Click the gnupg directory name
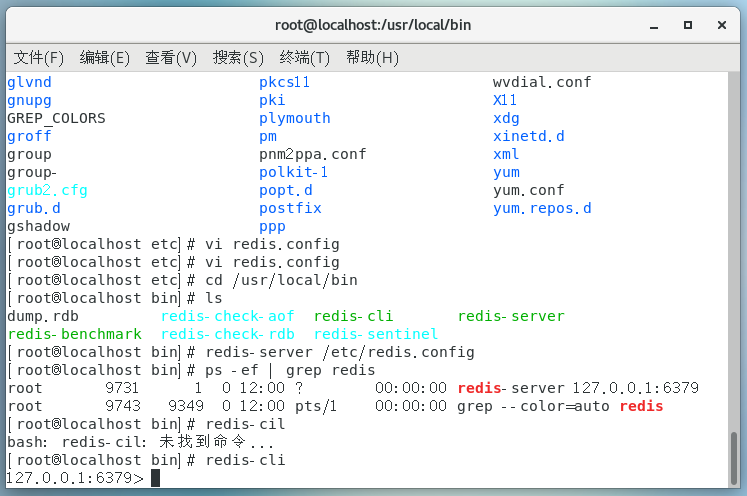 tap(29, 101)
